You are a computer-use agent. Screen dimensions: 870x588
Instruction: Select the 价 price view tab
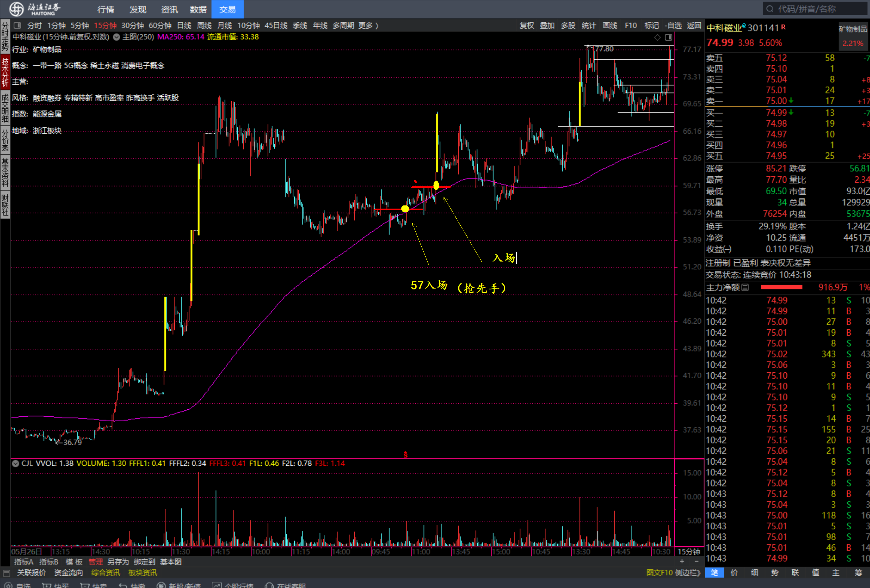click(x=734, y=572)
